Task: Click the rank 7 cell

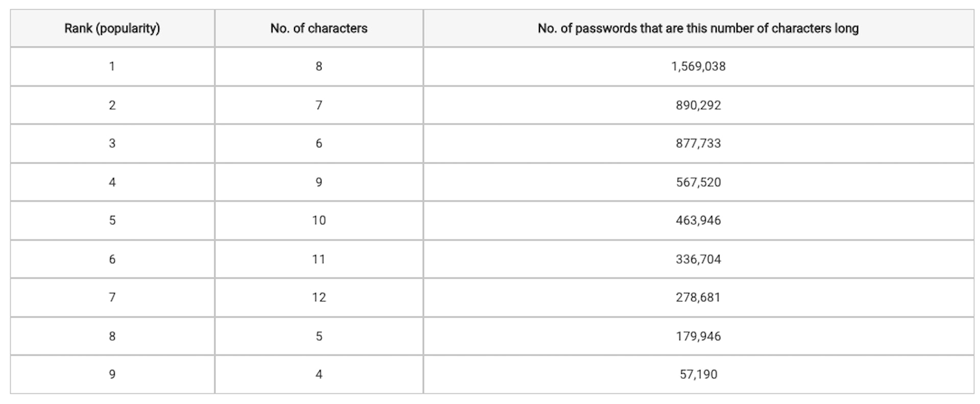Action: 112,297
